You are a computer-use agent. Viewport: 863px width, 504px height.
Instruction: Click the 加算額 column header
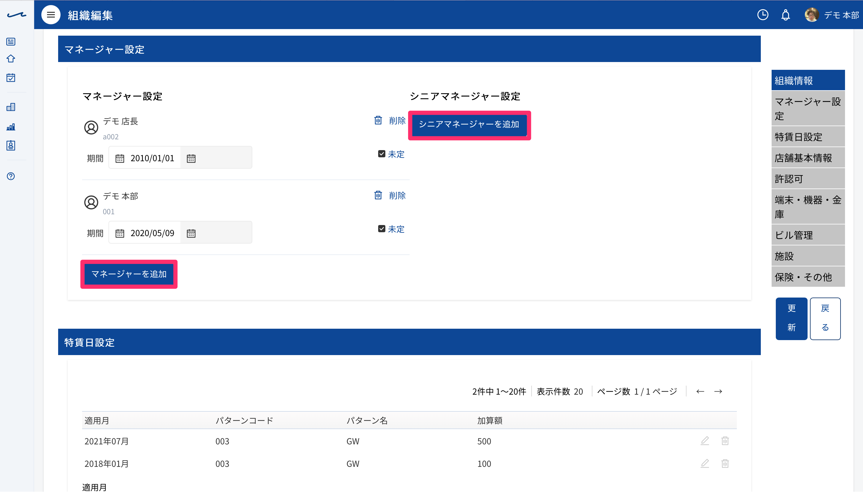click(x=490, y=421)
